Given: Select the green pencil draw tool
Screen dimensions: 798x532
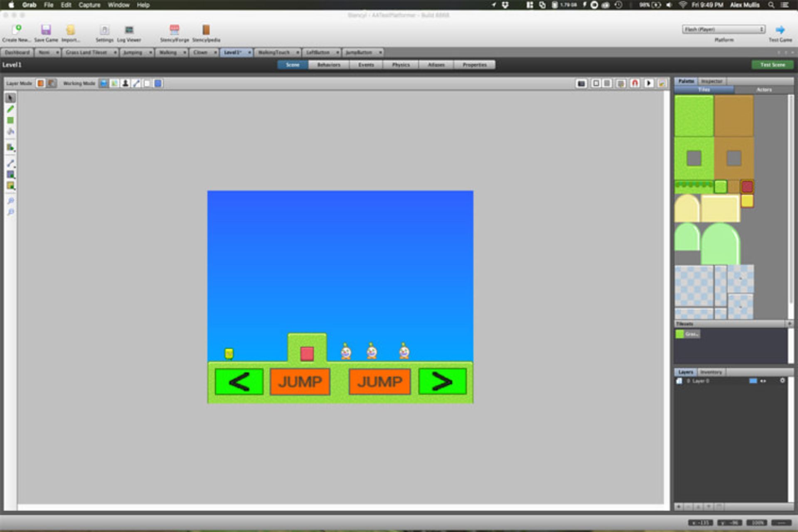Looking at the screenshot, I should (10, 109).
